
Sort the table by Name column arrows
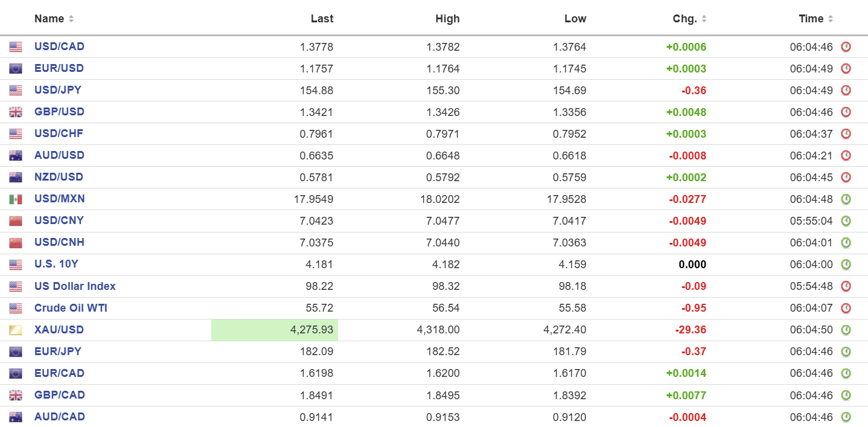click(71, 19)
